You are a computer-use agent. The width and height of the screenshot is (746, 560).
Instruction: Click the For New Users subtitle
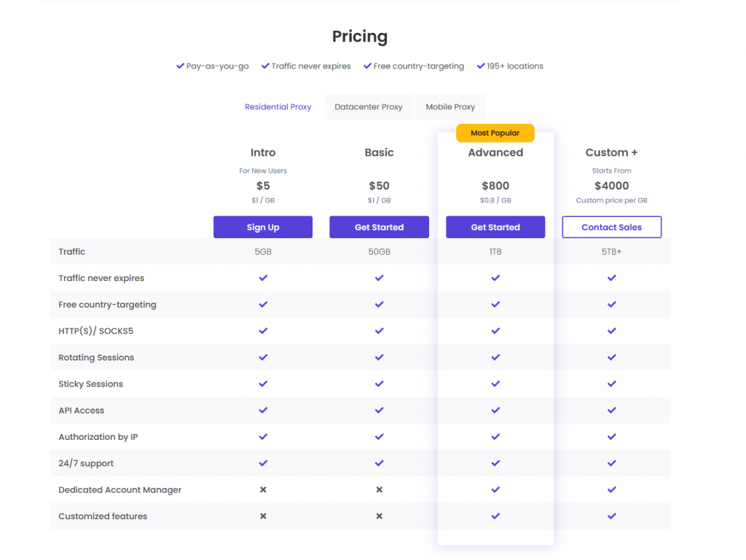click(263, 170)
